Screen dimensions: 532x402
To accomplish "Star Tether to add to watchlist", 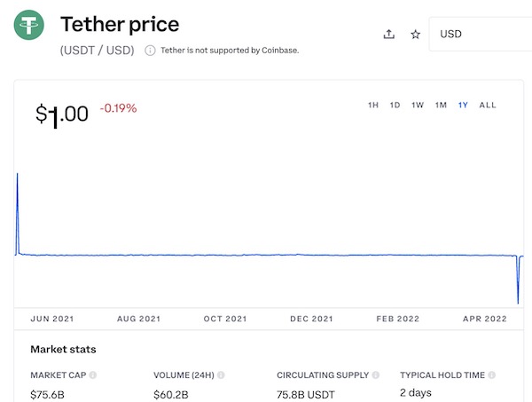I will [x=415, y=35].
